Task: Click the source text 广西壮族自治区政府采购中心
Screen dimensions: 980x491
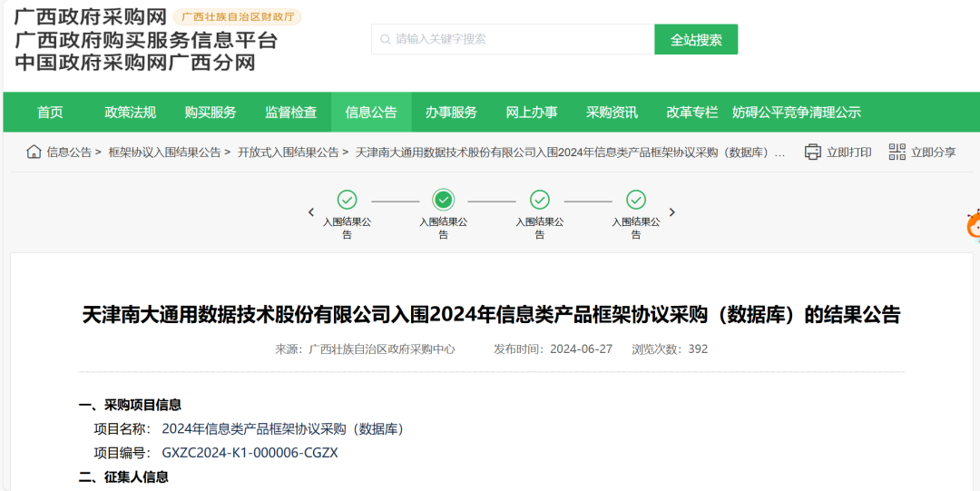Action: [383, 349]
